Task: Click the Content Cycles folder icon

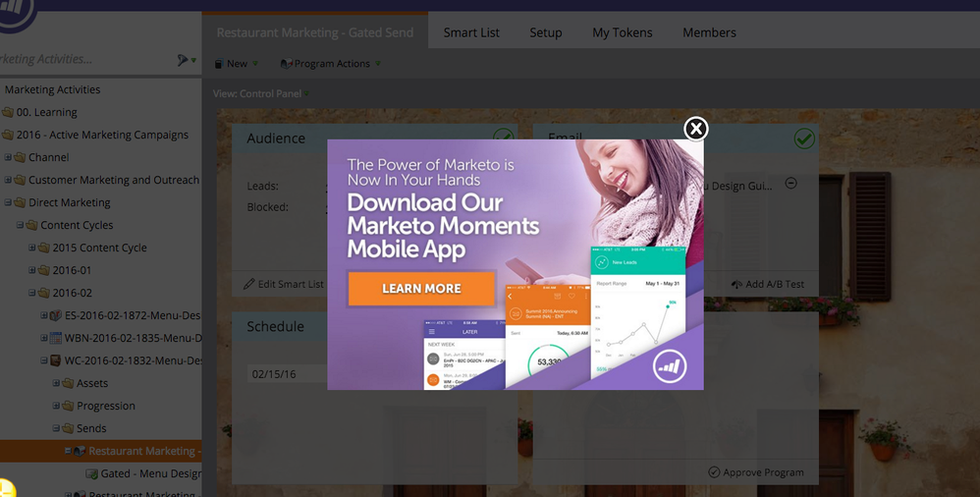Action: pos(31,225)
